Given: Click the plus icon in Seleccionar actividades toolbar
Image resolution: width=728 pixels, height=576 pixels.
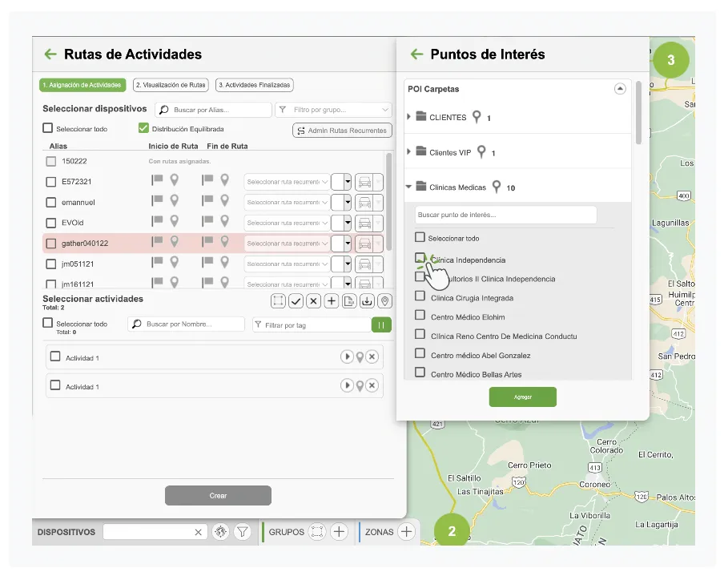Looking at the screenshot, I should click(x=331, y=301).
